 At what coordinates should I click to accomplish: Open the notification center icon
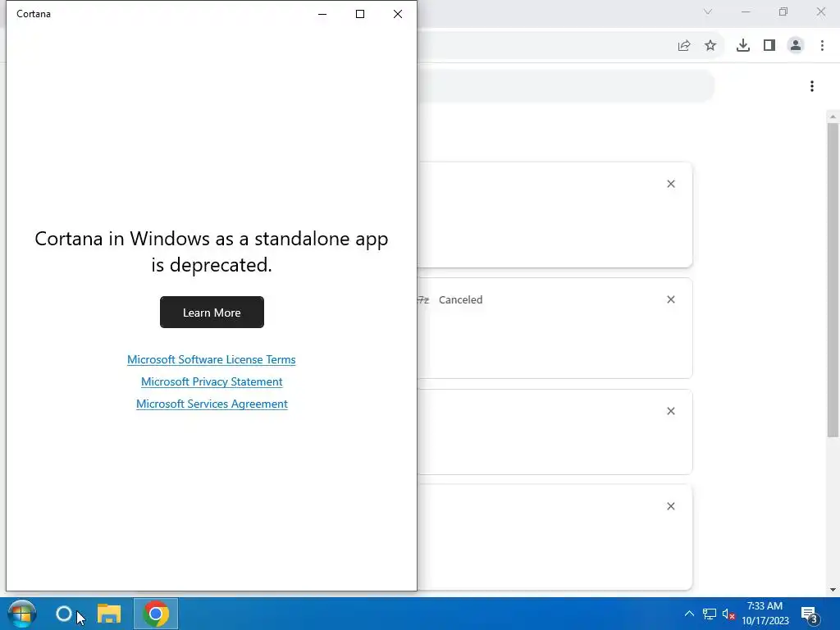[809, 614]
